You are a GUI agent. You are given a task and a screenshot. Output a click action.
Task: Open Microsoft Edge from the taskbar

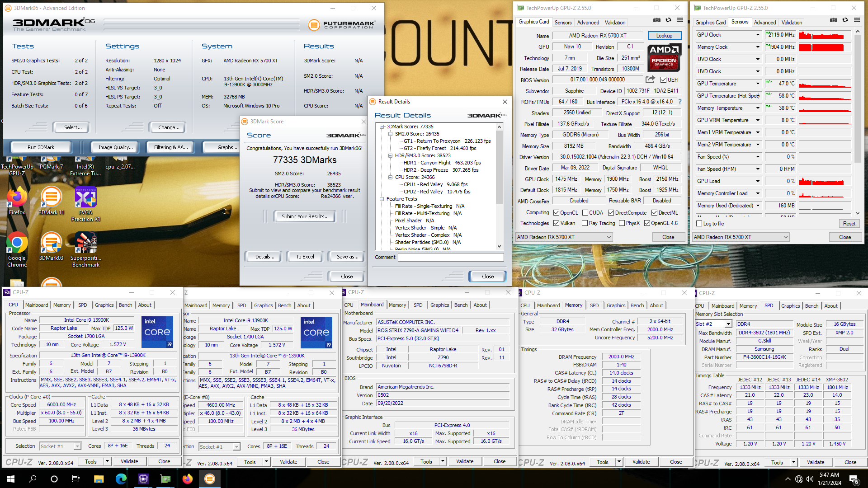(121, 479)
